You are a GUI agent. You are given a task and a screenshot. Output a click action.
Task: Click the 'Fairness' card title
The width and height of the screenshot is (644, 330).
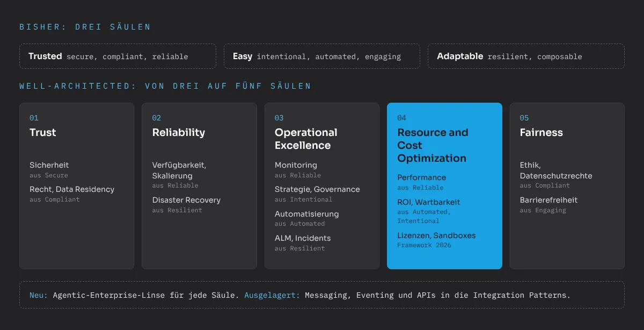(541, 132)
